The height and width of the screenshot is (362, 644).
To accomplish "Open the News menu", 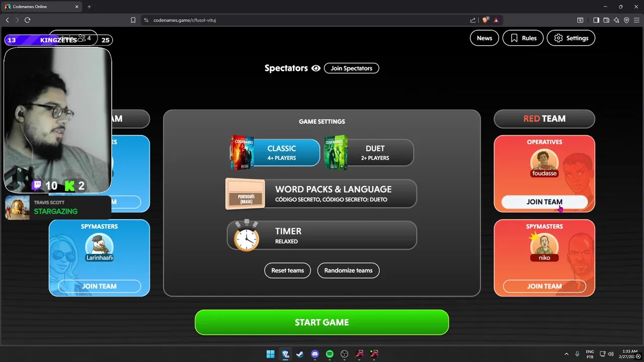I will pyautogui.click(x=485, y=38).
